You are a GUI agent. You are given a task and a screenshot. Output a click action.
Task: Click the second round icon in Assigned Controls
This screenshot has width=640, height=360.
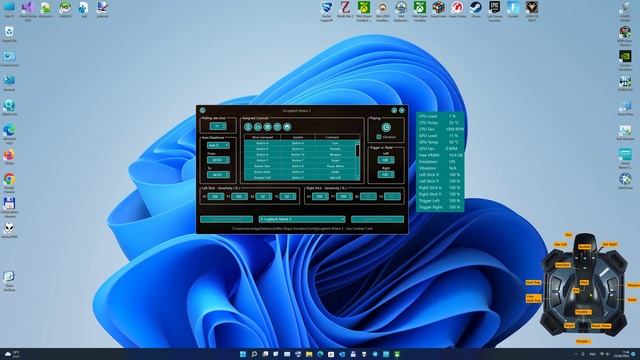[x=258, y=127]
